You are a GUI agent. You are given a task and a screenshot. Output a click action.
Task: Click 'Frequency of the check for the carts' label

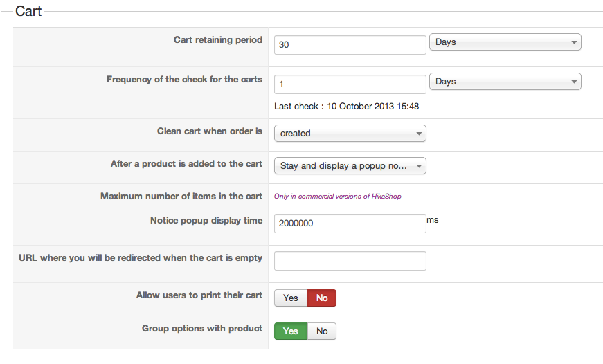[184, 80]
